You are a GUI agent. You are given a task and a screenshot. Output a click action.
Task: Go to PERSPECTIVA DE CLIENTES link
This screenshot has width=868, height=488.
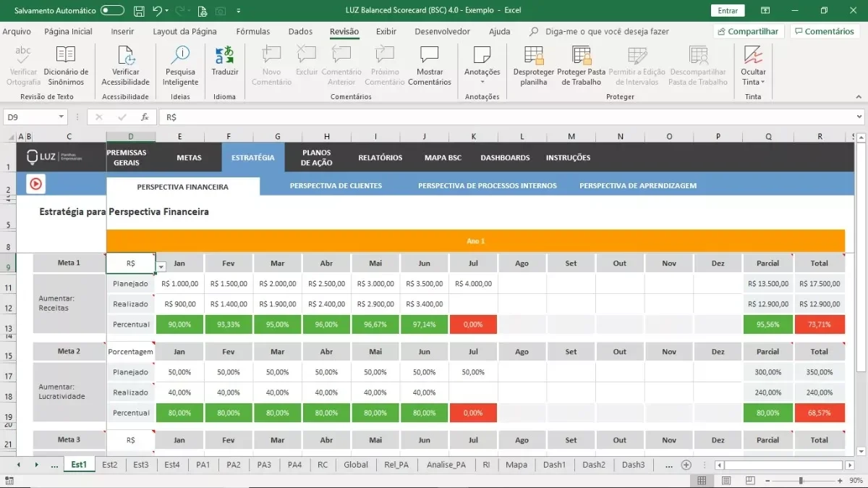(336, 186)
